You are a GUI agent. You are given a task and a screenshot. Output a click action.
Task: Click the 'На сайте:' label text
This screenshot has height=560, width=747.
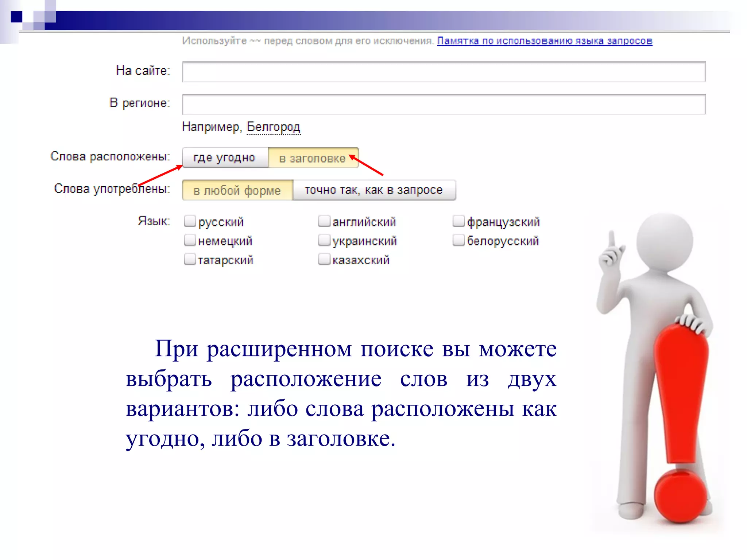click(143, 70)
